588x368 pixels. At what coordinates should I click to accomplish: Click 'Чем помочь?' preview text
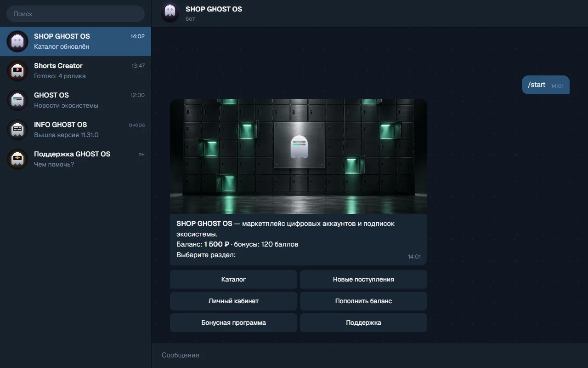point(54,164)
